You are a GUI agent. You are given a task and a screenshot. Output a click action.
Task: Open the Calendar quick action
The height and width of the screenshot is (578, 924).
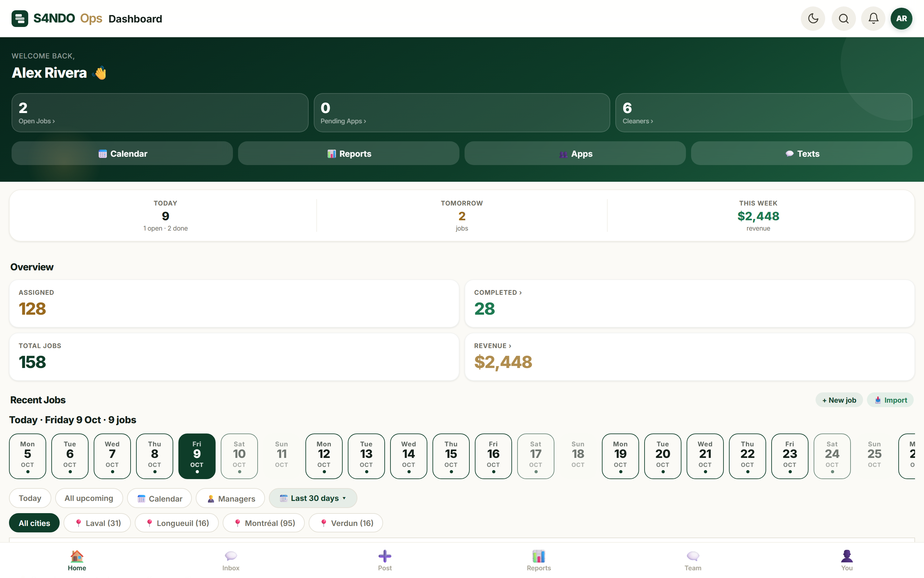click(122, 153)
